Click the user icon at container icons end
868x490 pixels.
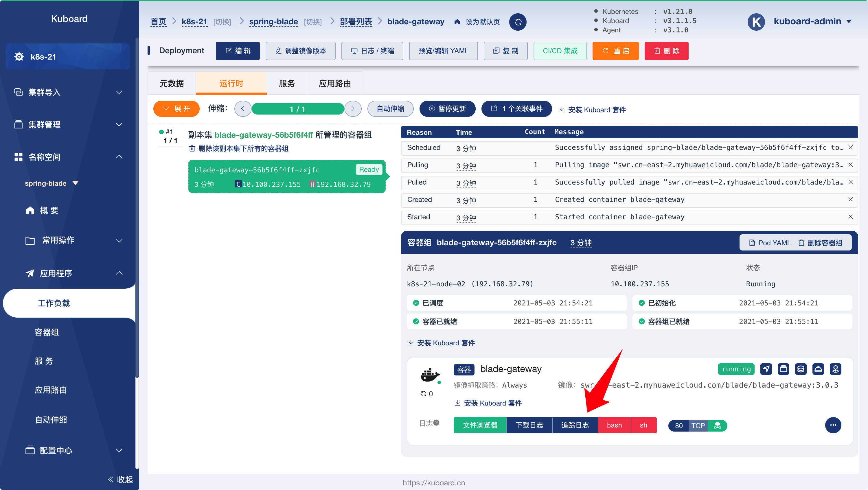coord(835,369)
